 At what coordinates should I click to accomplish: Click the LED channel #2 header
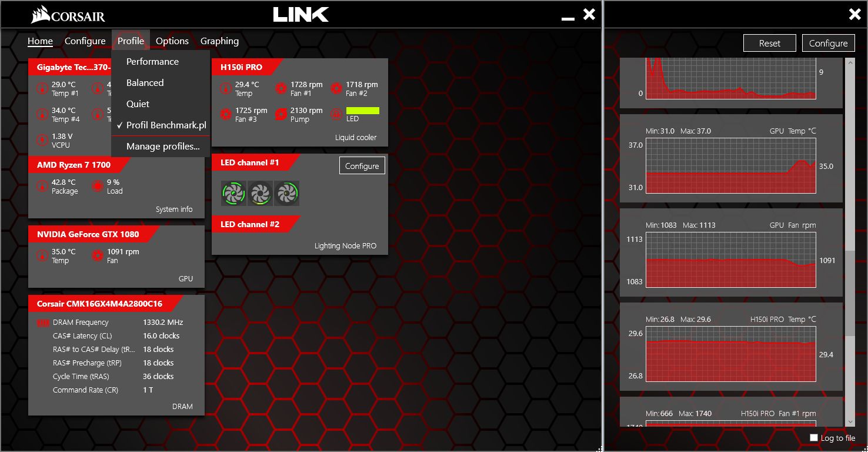point(256,224)
